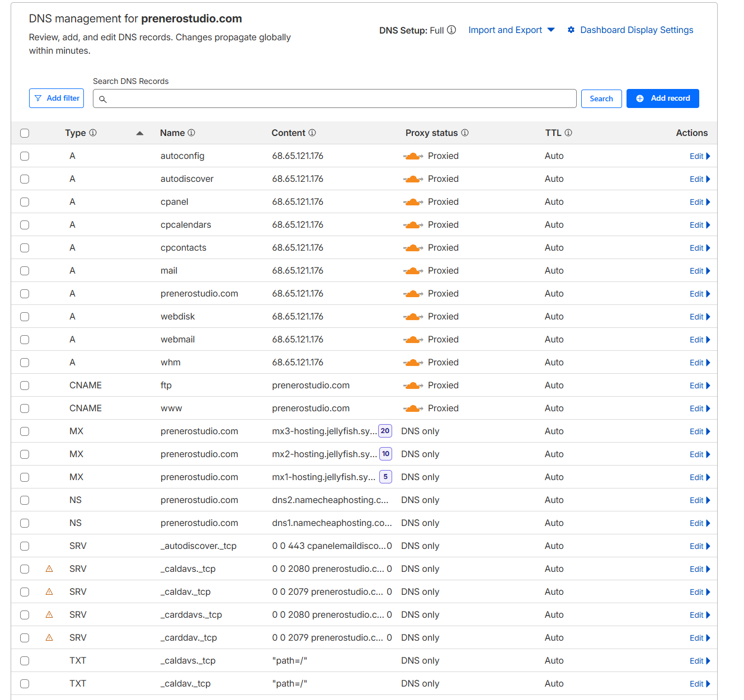Screen dimensions: 744x700
Task: Expand Edit for the cpanel record
Action: click(x=699, y=202)
